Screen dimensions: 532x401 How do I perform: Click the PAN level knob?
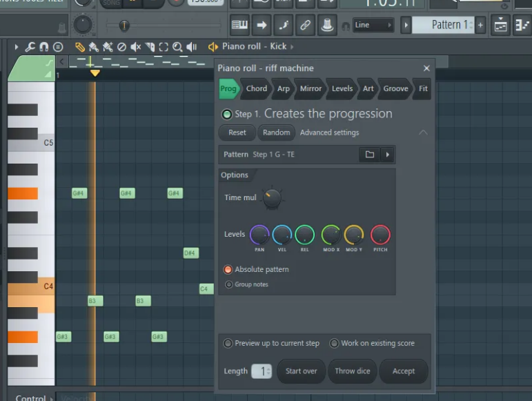click(259, 235)
